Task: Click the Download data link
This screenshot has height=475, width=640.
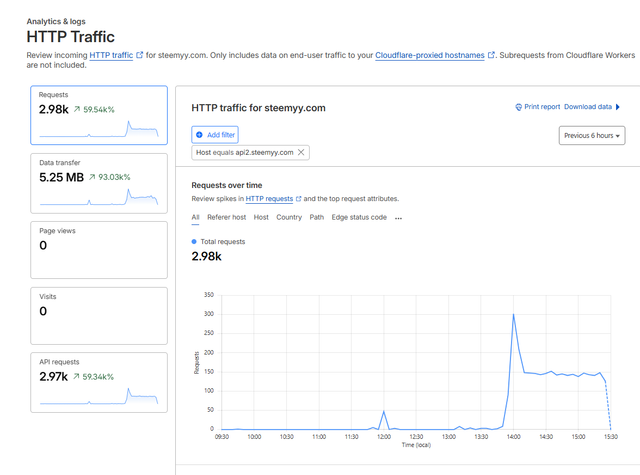Action: 588,107
